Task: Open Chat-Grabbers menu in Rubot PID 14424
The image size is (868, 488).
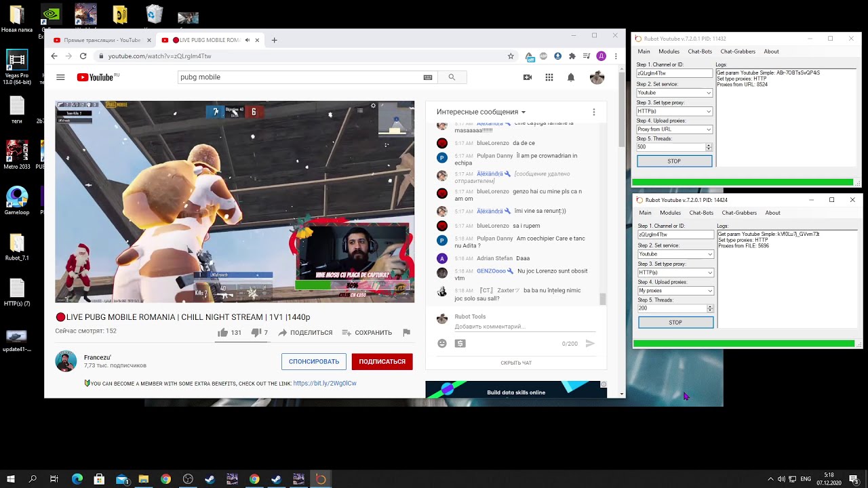Action: tap(739, 213)
